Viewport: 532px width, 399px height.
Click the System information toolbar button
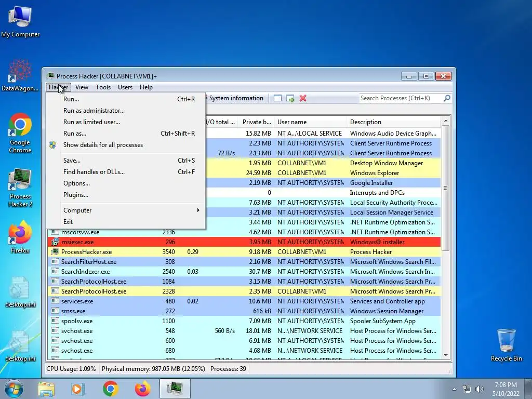tap(236, 98)
